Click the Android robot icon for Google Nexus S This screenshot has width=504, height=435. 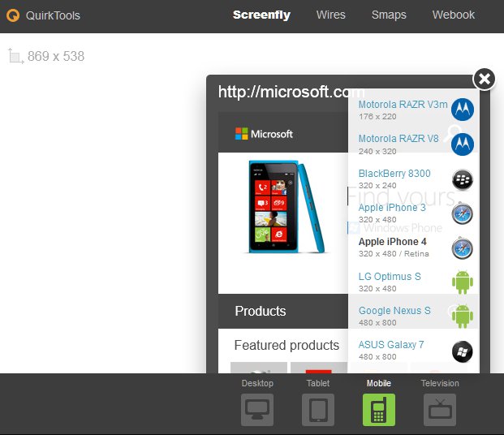[x=463, y=317]
